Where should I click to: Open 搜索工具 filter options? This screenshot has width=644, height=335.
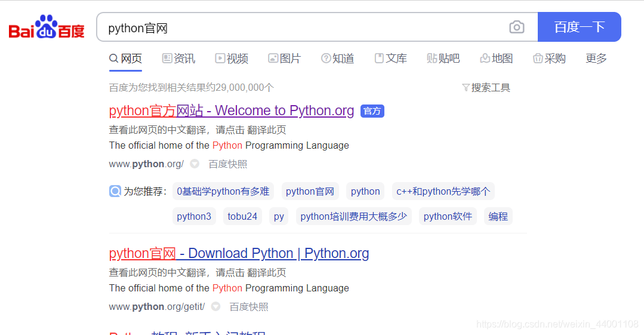pos(486,88)
